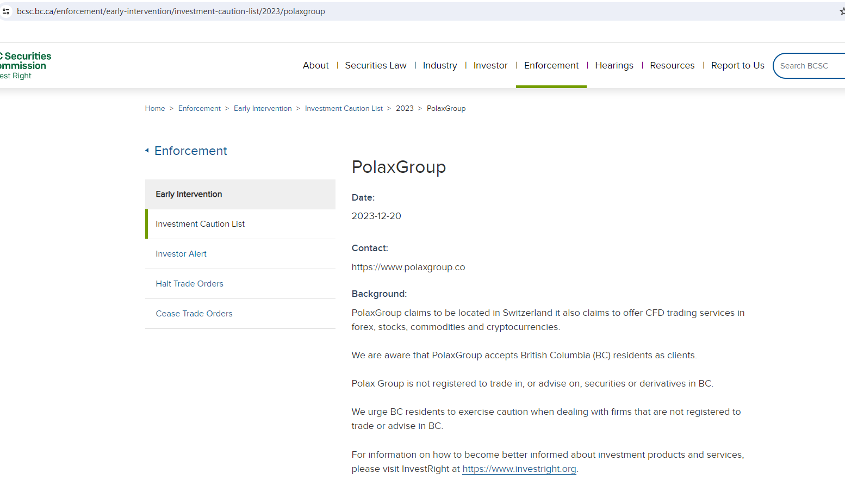Click the Home breadcrumb link
The width and height of the screenshot is (845, 504).
155,109
